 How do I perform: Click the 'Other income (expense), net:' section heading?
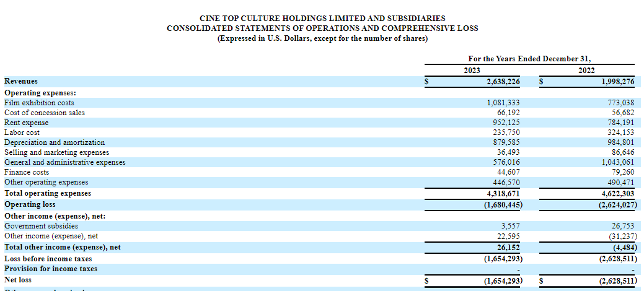pyautogui.click(x=55, y=215)
